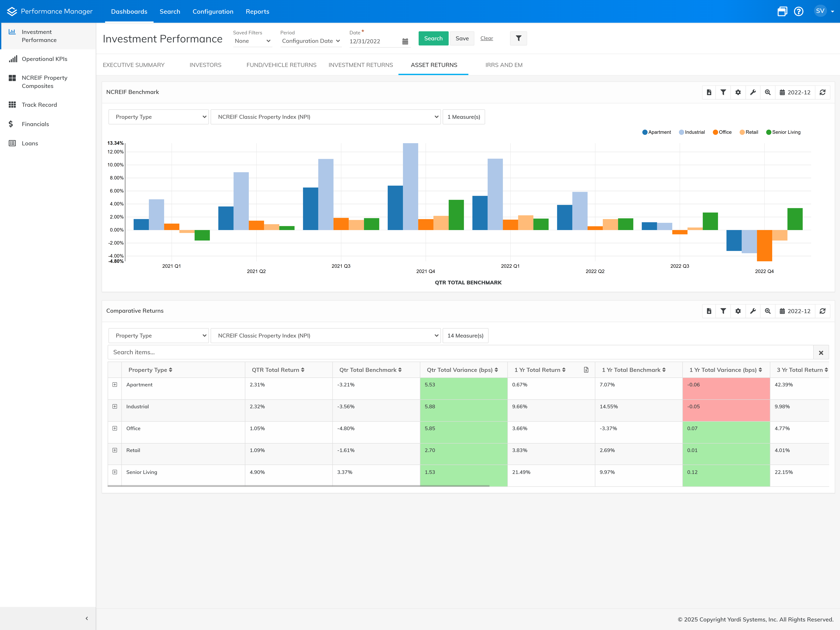
Task: Open filter for Comparative Returns panel
Action: point(723,311)
